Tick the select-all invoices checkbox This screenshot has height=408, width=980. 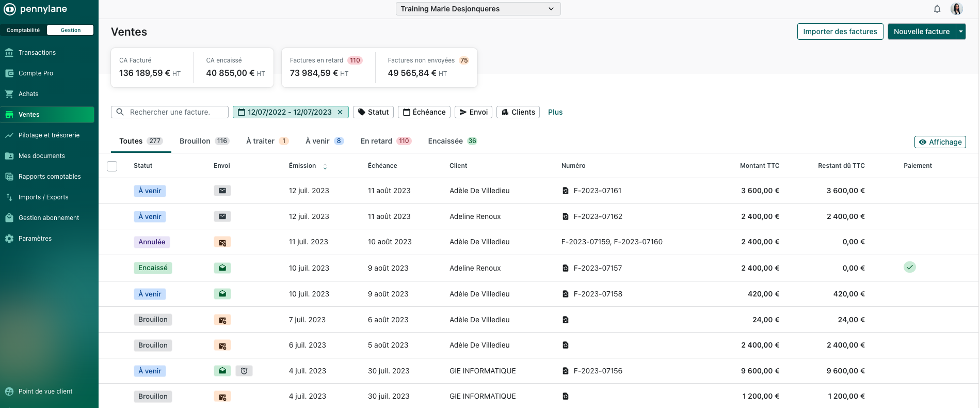point(112,166)
